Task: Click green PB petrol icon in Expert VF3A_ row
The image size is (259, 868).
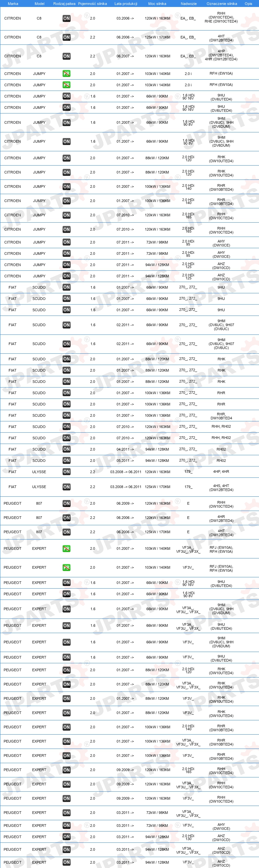Action: click(x=67, y=548)
